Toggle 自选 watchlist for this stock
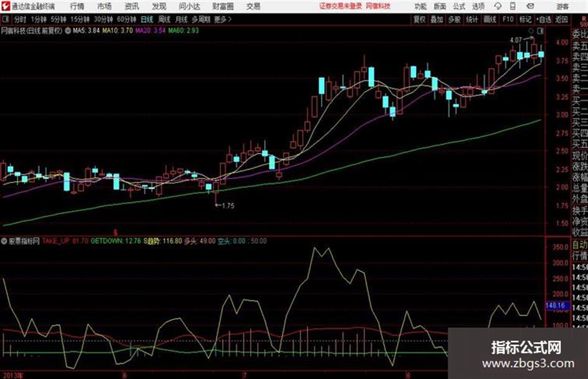Image resolution: width=588 pixels, height=379 pixels. point(543,19)
